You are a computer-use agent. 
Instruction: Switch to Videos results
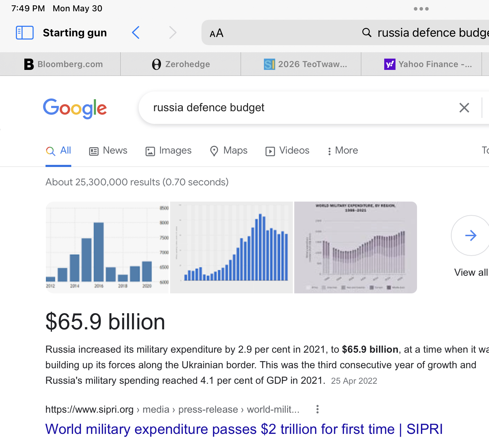coord(287,151)
